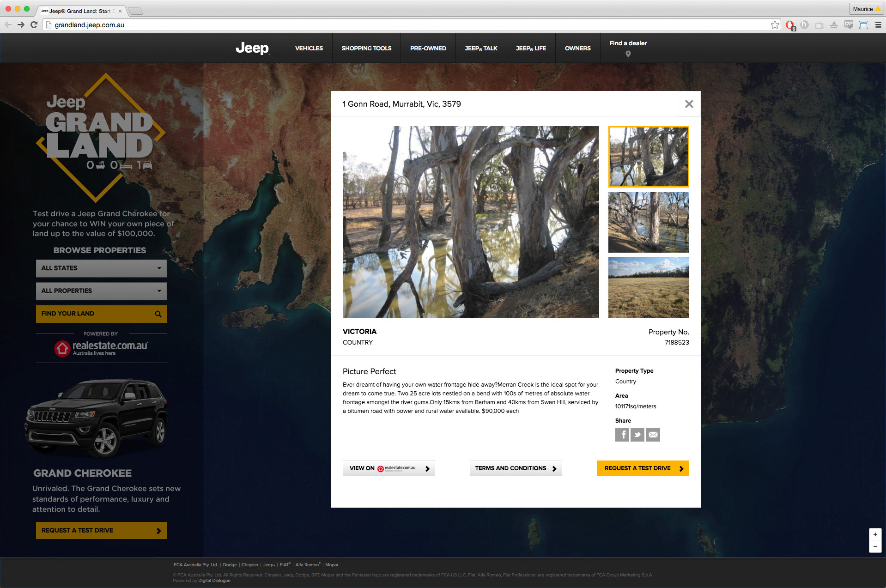This screenshot has width=886, height=588.
Task: Open the Chrome hamburger menu
Action: (878, 25)
